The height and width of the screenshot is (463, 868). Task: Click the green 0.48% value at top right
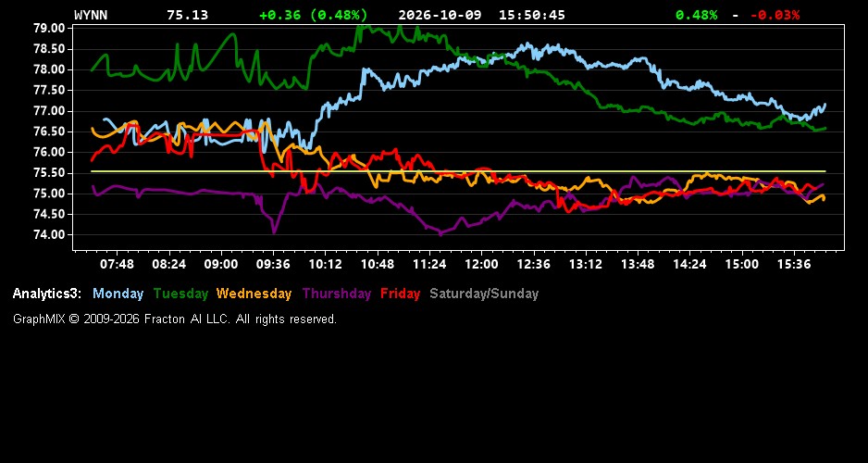(697, 15)
